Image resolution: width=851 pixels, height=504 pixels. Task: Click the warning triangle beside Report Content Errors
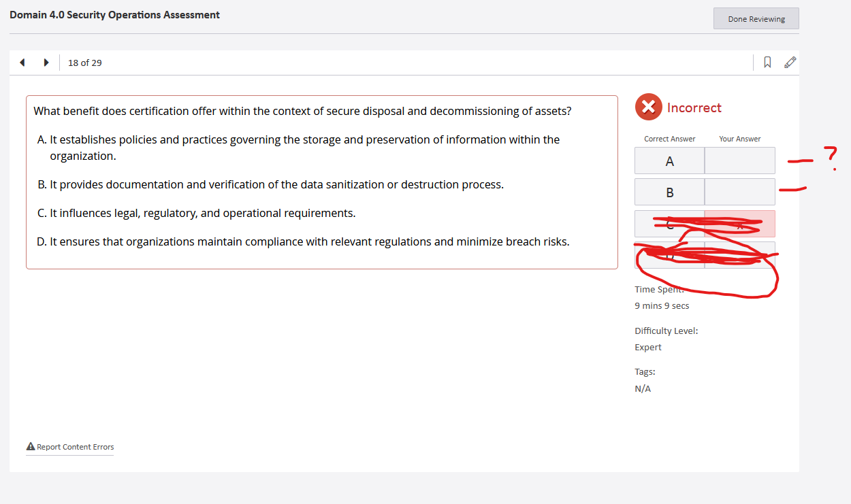(30, 446)
